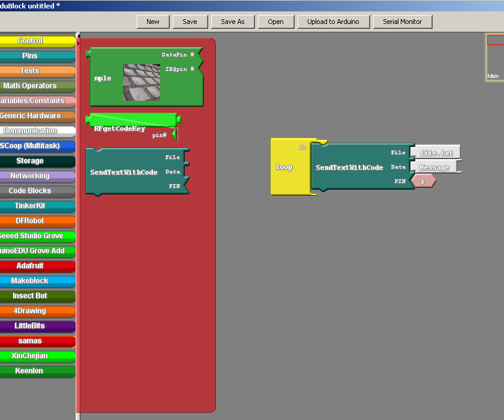
Task: Open the Pins block drawer
Action: pyautogui.click(x=37, y=56)
